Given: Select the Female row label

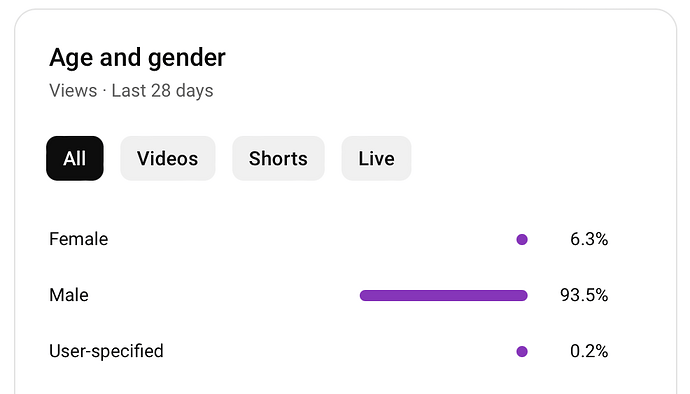Looking at the screenshot, I should coord(79,239).
